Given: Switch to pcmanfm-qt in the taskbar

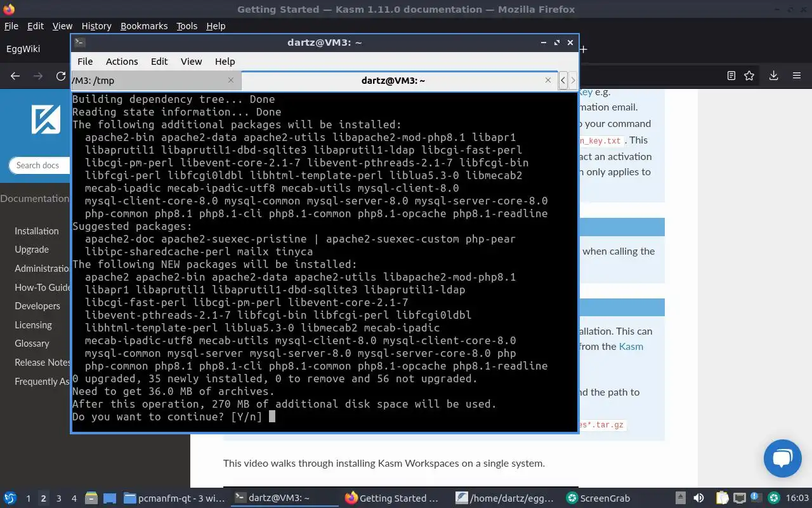Looking at the screenshot, I should point(174,498).
